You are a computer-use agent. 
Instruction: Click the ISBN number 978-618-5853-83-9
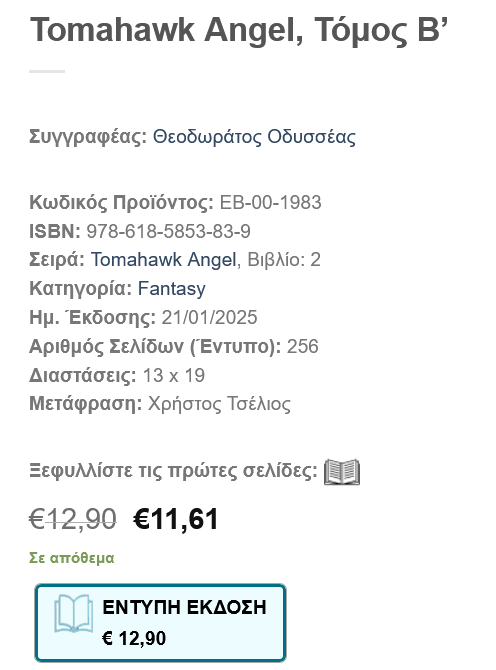(x=168, y=231)
